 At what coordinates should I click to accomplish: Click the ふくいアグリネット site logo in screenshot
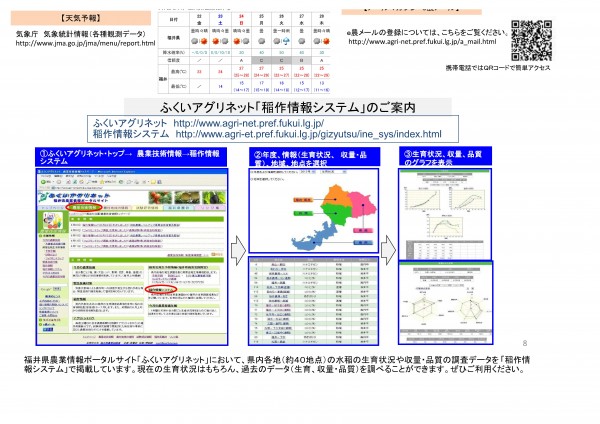pos(75,197)
